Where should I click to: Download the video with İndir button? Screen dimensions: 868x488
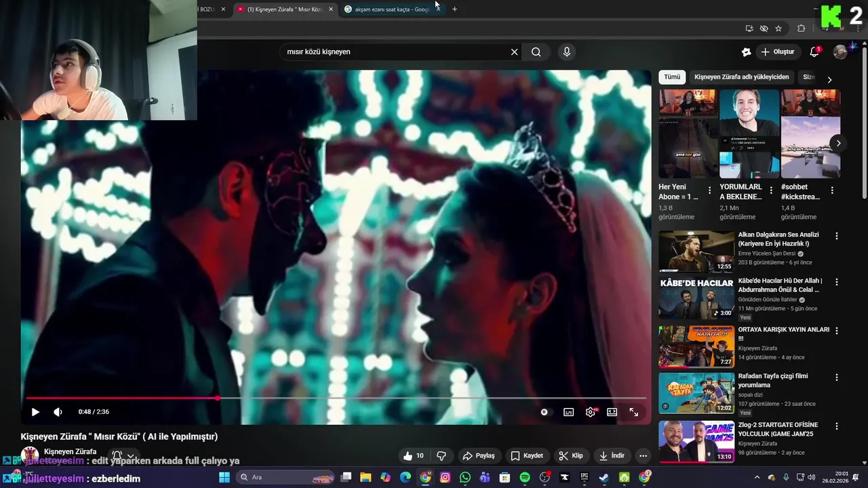pyautogui.click(x=611, y=455)
